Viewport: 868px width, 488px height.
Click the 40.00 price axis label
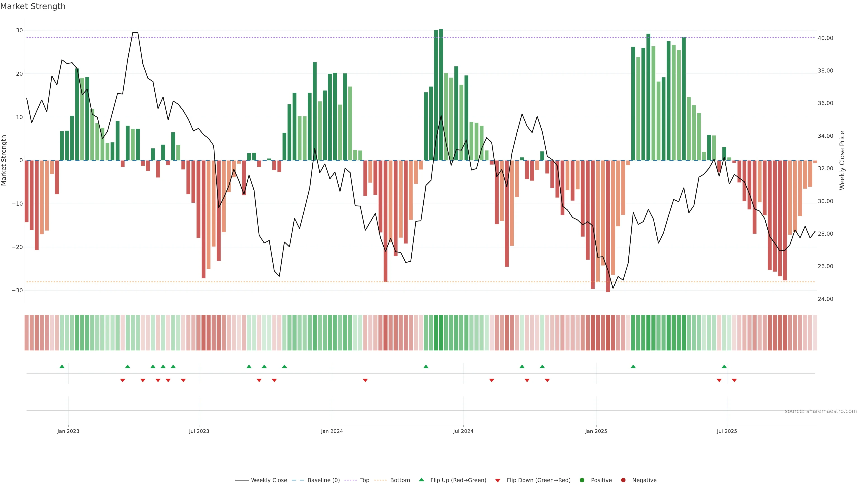click(x=825, y=38)
